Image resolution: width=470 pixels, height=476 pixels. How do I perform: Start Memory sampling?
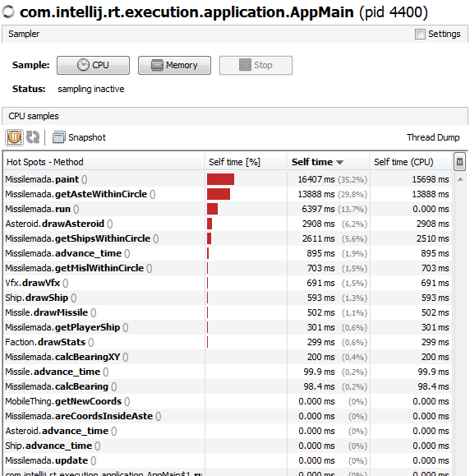pyautogui.click(x=174, y=65)
